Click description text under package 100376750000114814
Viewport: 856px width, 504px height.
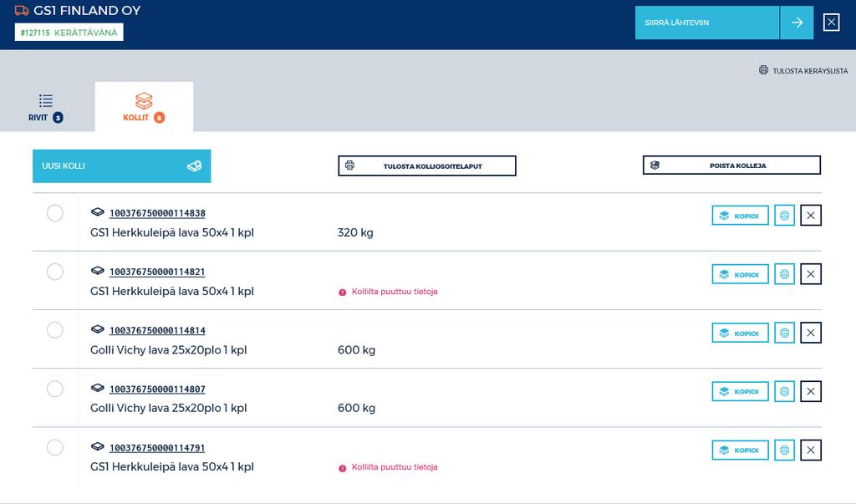(169, 350)
